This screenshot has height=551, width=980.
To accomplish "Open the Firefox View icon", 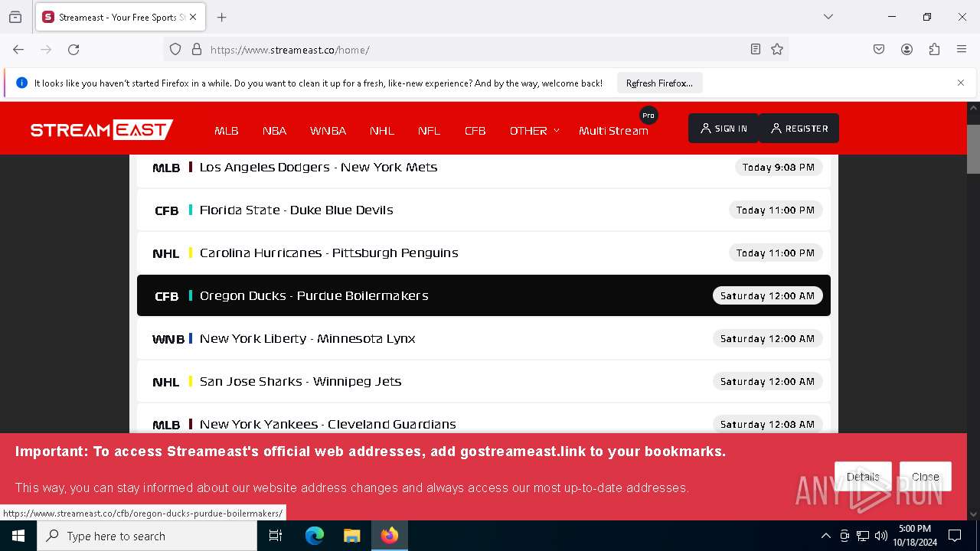I will [x=15, y=17].
